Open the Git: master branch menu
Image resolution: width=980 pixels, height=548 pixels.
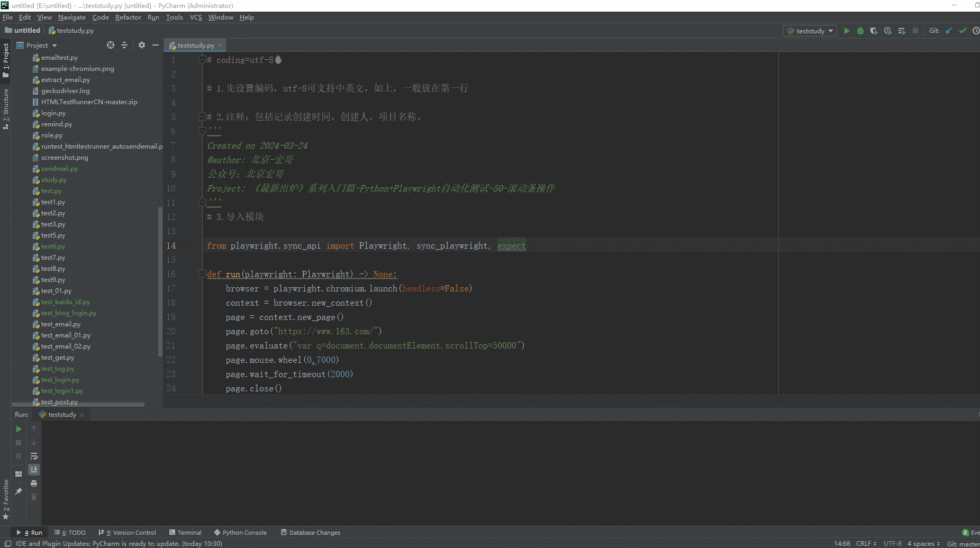[x=963, y=543]
